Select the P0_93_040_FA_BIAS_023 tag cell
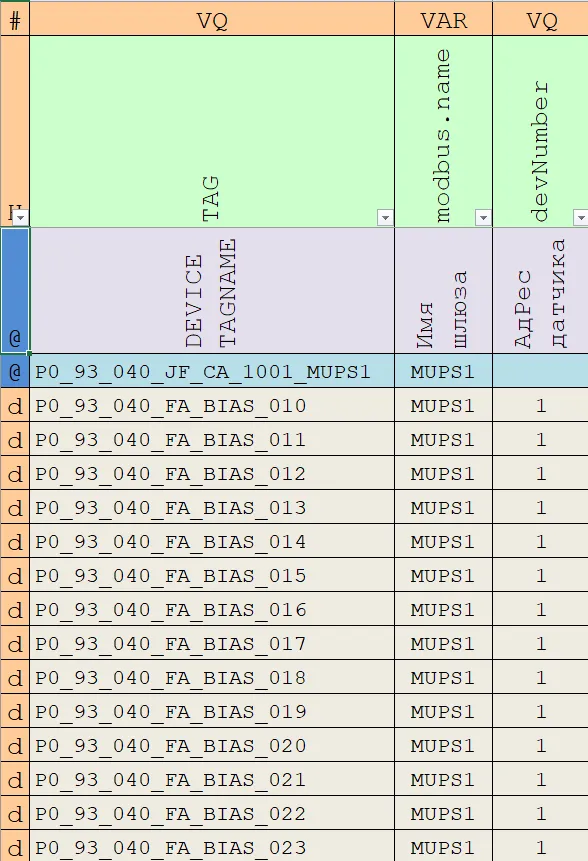 (212, 846)
